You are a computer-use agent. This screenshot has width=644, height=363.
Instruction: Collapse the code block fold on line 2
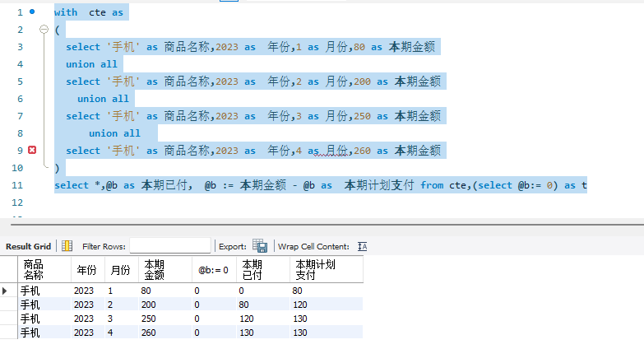pyautogui.click(x=44, y=29)
